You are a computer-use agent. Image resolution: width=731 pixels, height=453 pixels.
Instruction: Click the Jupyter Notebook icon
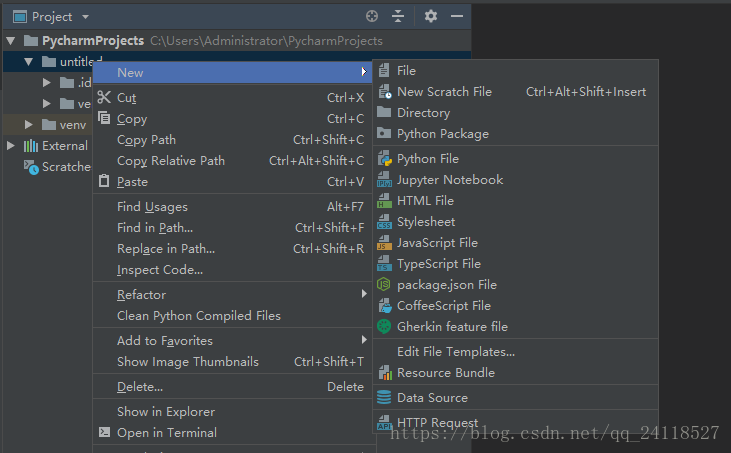(384, 179)
